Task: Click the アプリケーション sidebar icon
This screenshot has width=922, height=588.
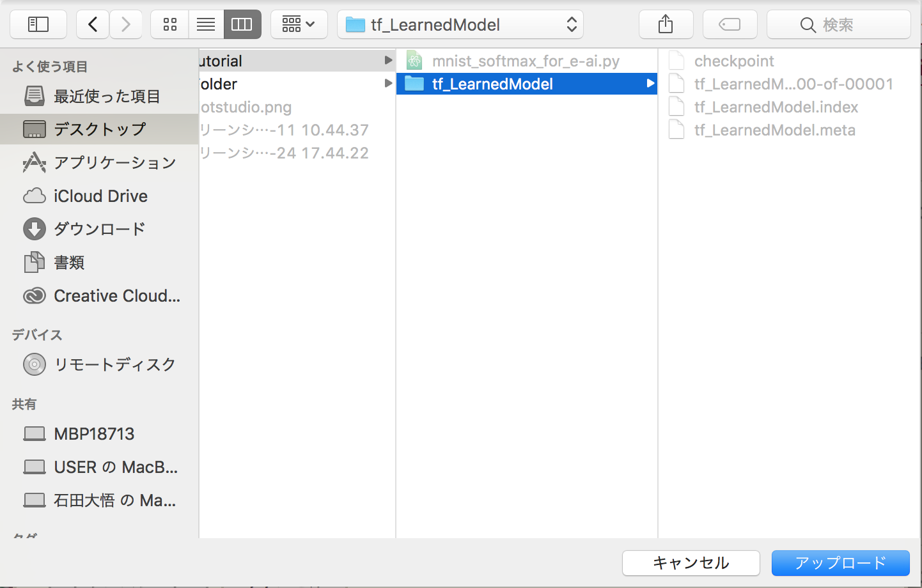Action: point(35,162)
